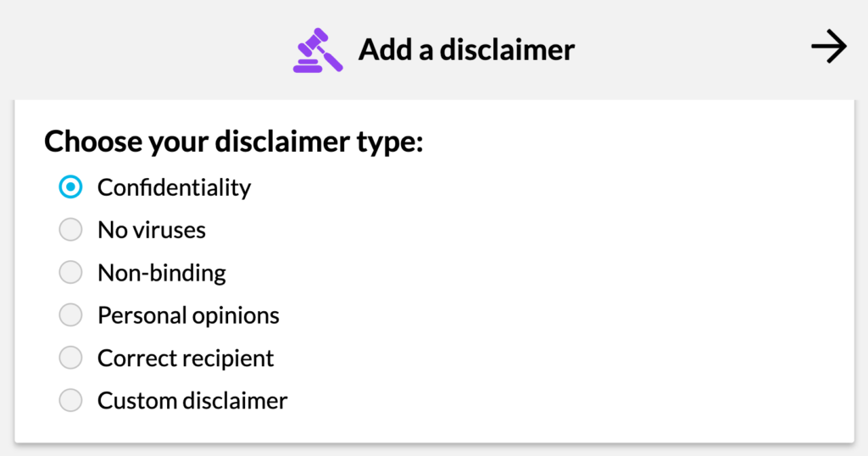The width and height of the screenshot is (868, 456).
Task: Pick the Personal opinions radio circle
Action: tap(71, 315)
